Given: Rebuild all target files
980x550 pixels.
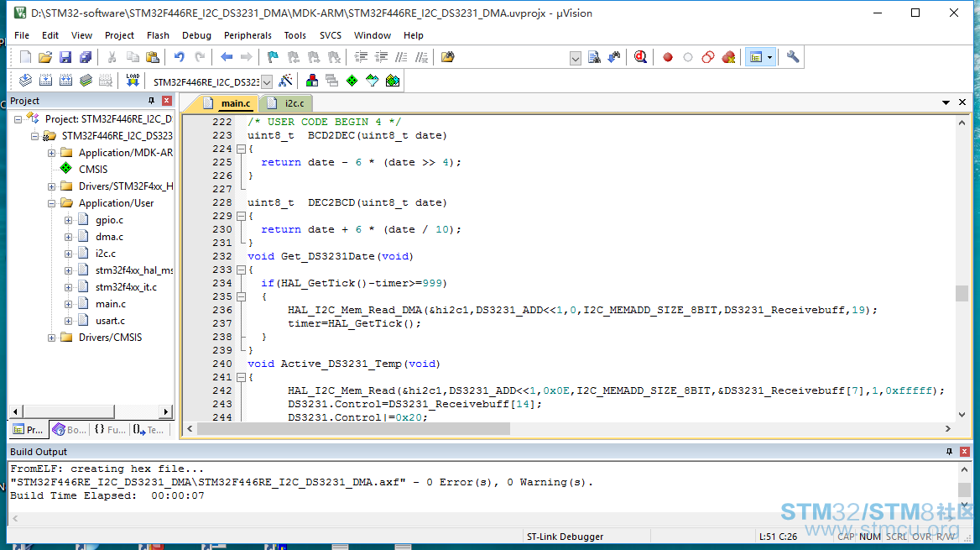Looking at the screenshot, I should click(65, 80).
